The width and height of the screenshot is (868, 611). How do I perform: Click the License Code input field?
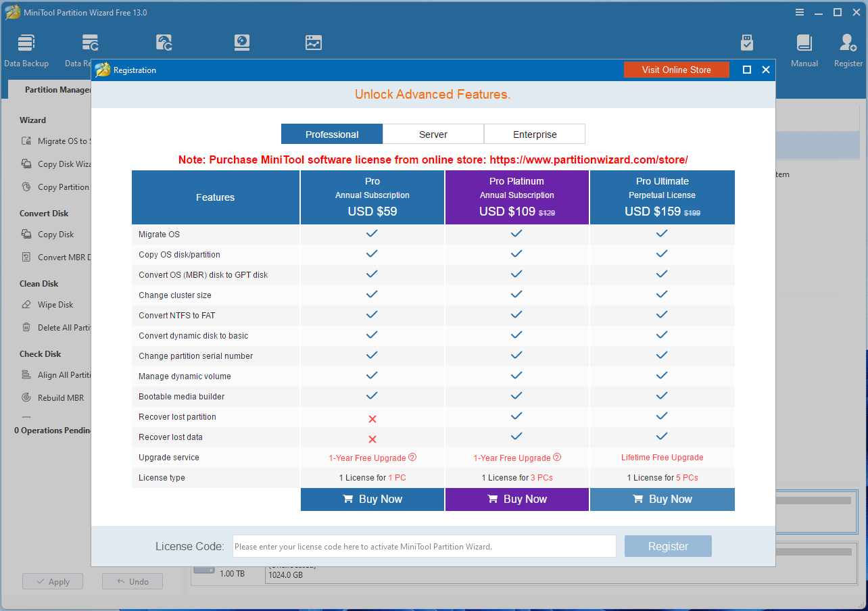[x=424, y=546]
